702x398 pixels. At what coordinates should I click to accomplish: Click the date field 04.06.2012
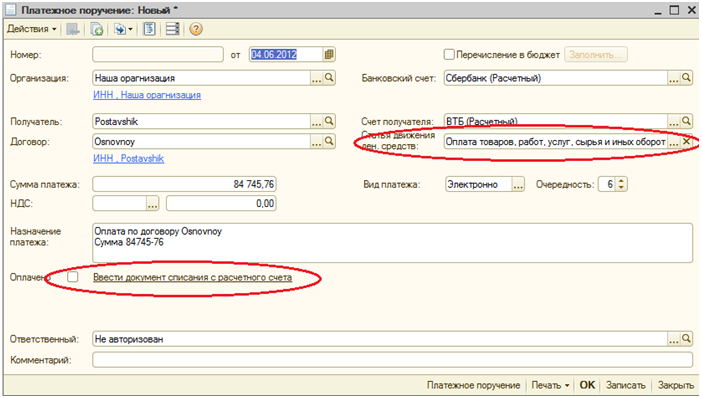pos(286,55)
